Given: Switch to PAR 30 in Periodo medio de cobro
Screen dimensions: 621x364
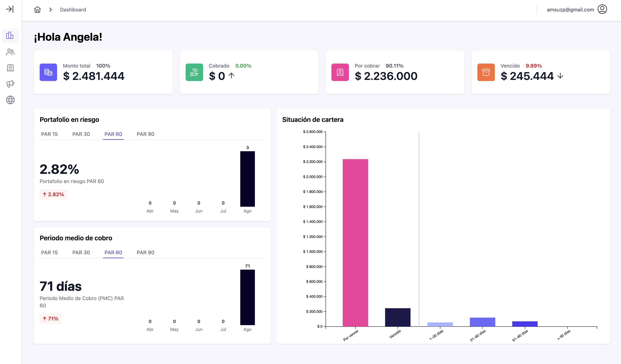Looking at the screenshot, I should 81,253.
